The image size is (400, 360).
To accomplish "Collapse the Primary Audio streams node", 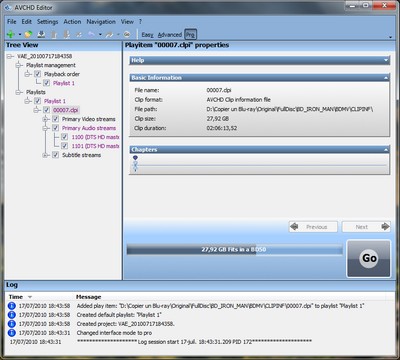I will coord(46,128).
